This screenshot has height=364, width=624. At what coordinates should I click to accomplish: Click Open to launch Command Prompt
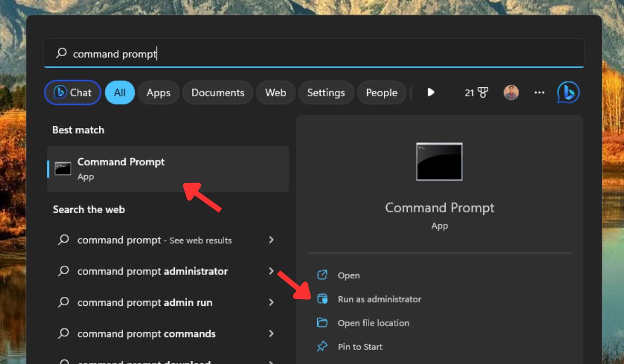(x=348, y=275)
